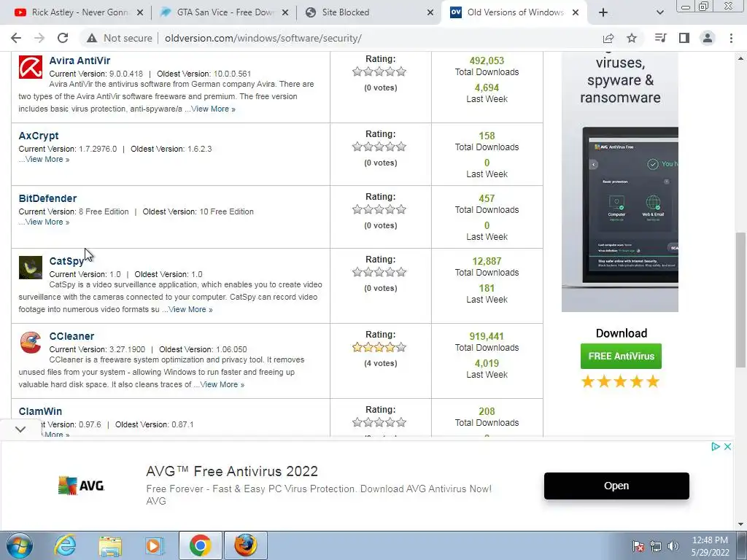Click the volume speaker tray icon
Screen dimensions: 747x560
(673, 546)
